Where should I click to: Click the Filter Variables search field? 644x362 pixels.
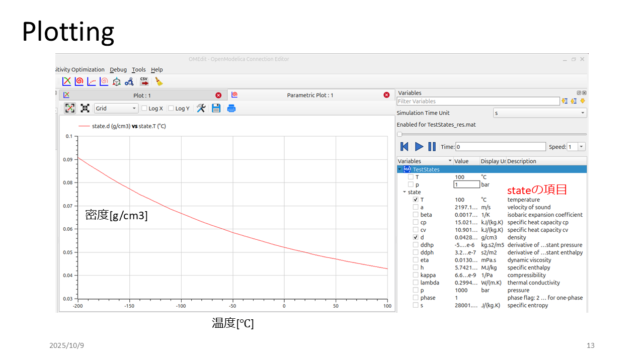[x=478, y=101]
